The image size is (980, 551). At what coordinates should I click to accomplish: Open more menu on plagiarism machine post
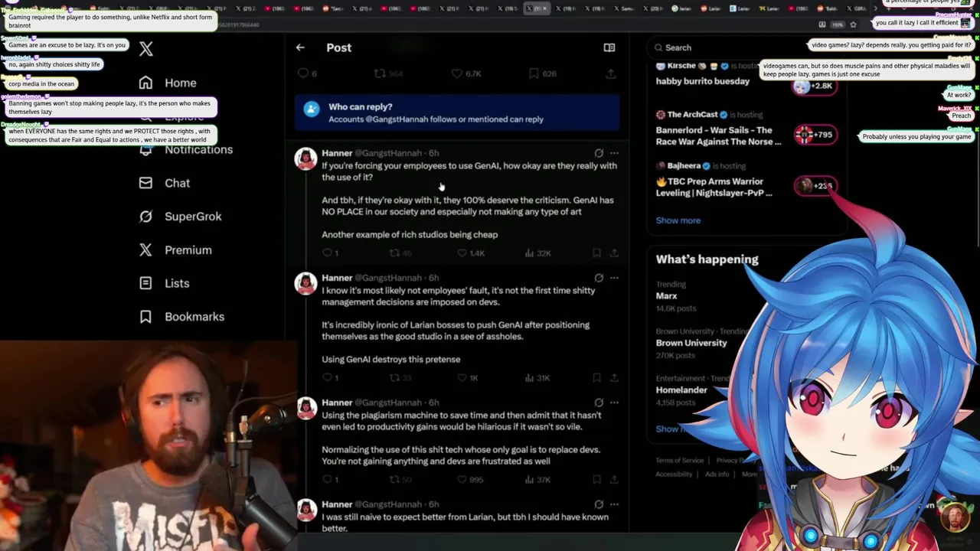[x=614, y=403]
